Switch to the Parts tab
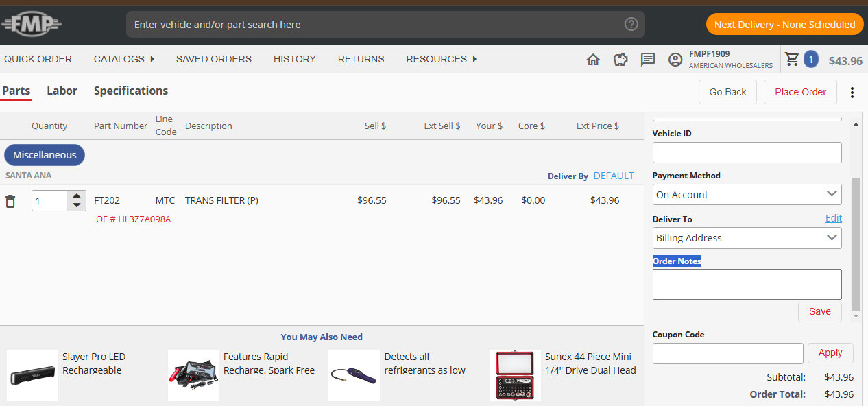This screenshot has height=406, width=868. (x=16, y=91)
